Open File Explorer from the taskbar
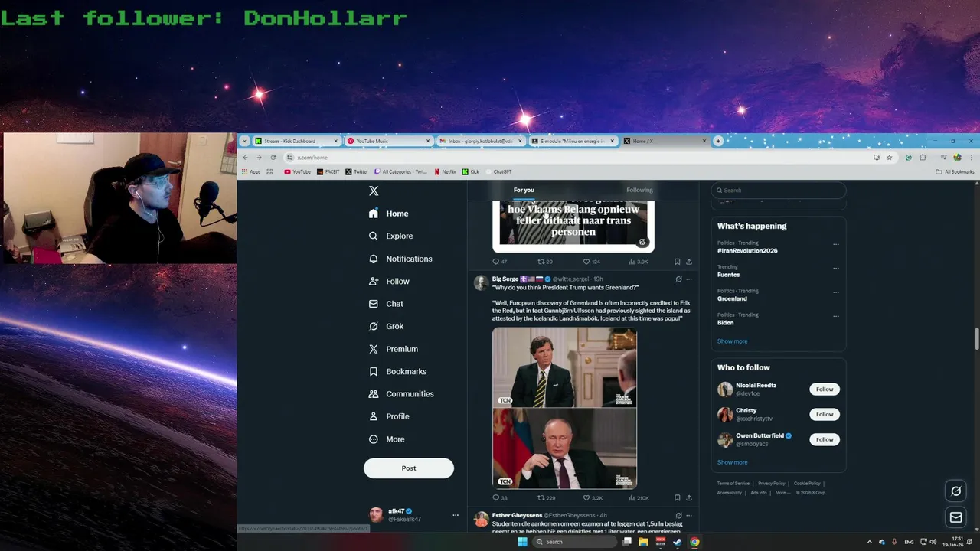The height and width of the screenshot is (551, 980). (644, 542)
